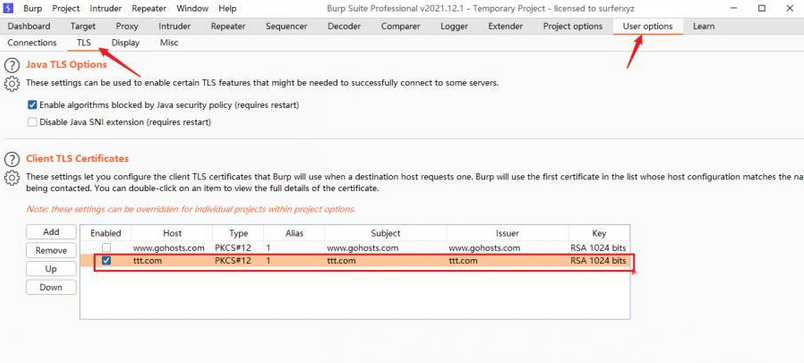Open the Client TLS Certificates help icon
Screen dimensions: 804x363
coord(12,159)
